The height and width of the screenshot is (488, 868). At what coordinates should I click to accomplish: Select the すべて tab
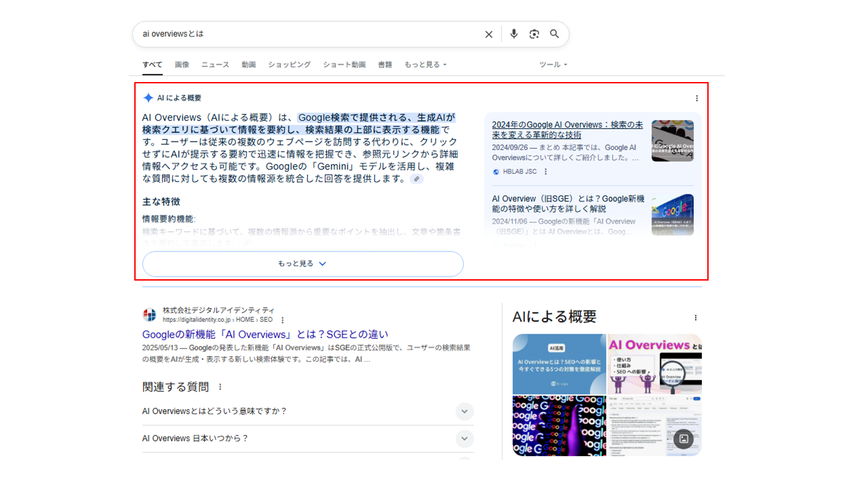[153, 64]
